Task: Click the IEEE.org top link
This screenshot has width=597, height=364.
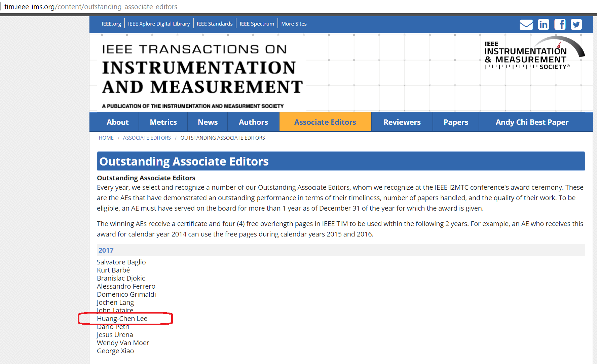Action: pyautogui.click(x=111, y=24)
